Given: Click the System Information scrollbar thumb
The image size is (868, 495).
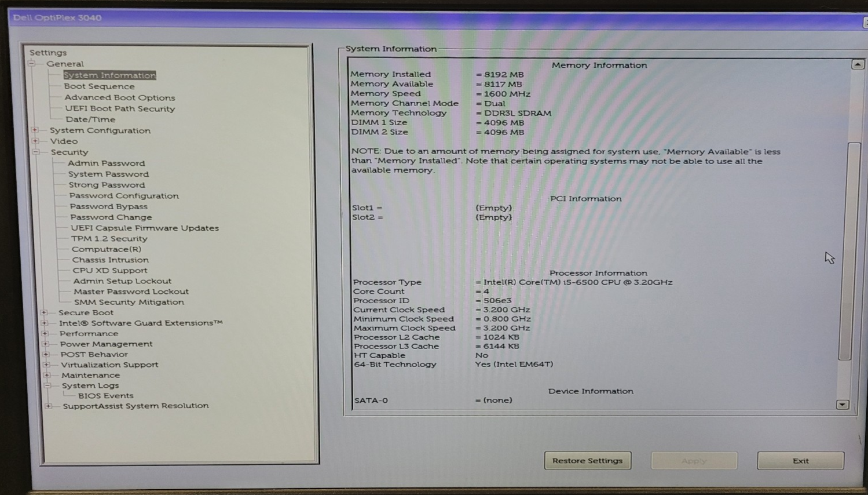Looking at the screenshot, I should (848, 250).
